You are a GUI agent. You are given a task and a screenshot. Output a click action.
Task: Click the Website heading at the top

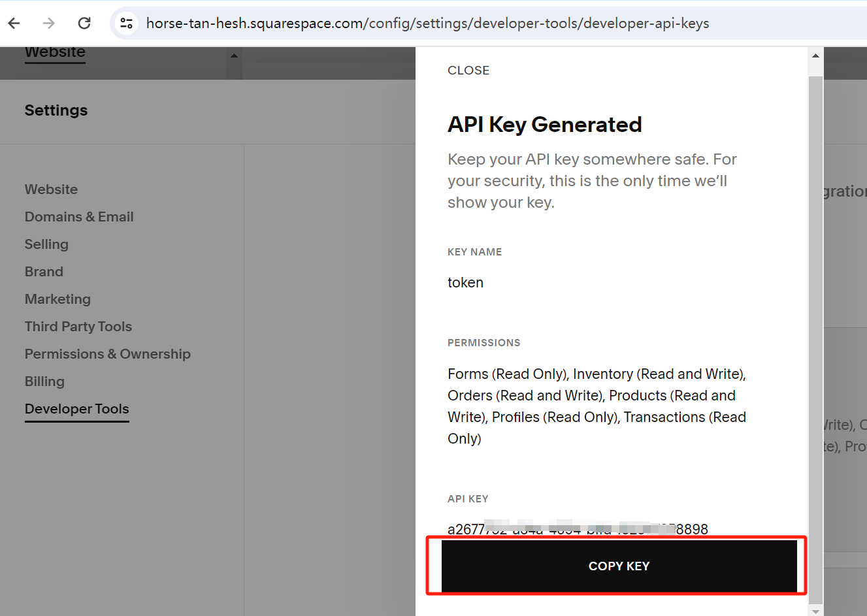point(55,52)
